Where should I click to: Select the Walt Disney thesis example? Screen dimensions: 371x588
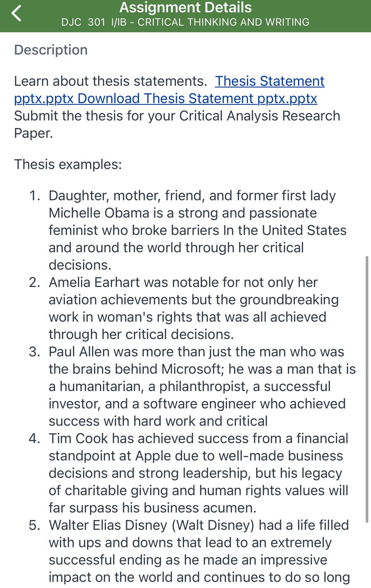pyautogui.click(x=199, y=551)
